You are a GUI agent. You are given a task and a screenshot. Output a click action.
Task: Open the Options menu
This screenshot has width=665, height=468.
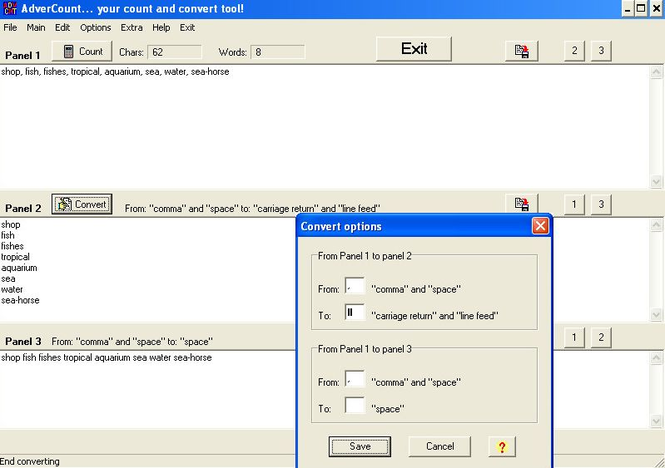tap(95, 28)
